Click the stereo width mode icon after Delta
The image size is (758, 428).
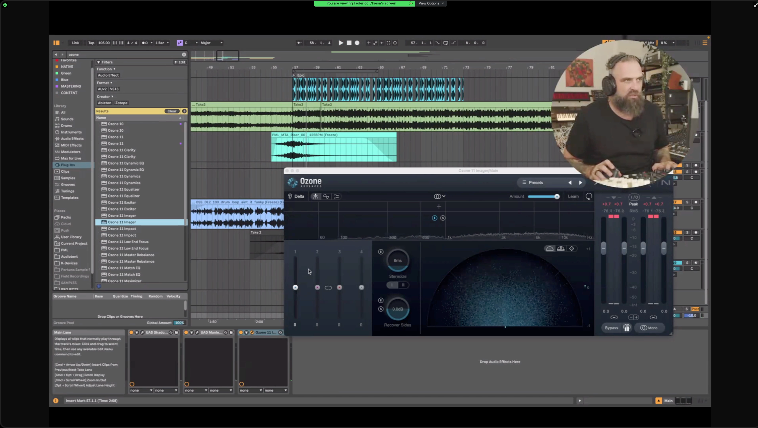(316, 196)
